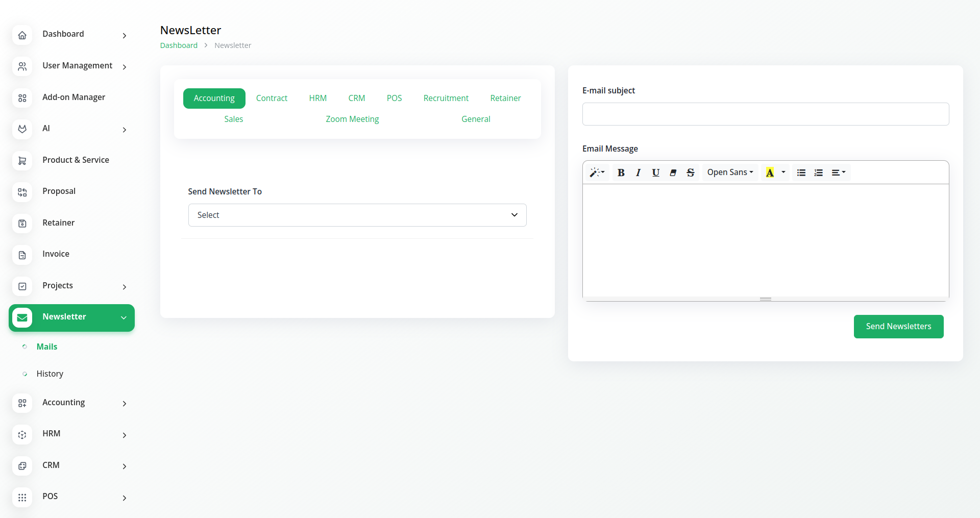Switch to the Zoom Meeting tab
The height and width of the screenshot is (518, 980).
coord(352,119)
